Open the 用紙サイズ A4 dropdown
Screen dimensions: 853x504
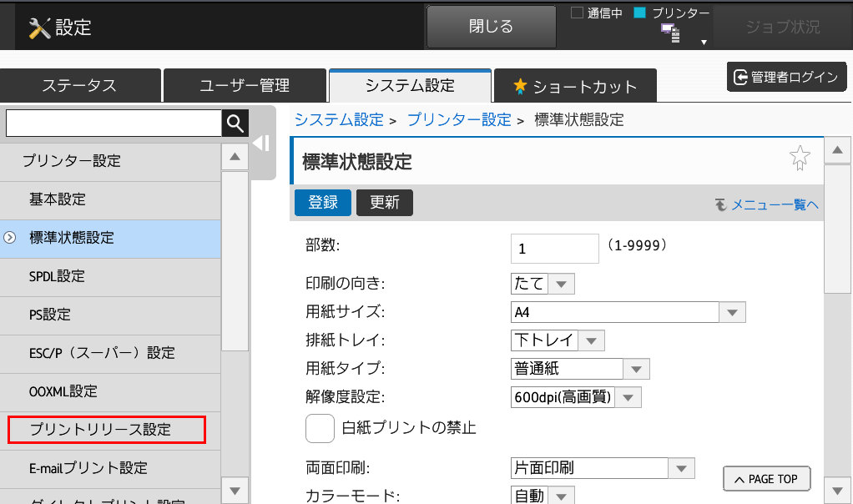coord(628,312)
